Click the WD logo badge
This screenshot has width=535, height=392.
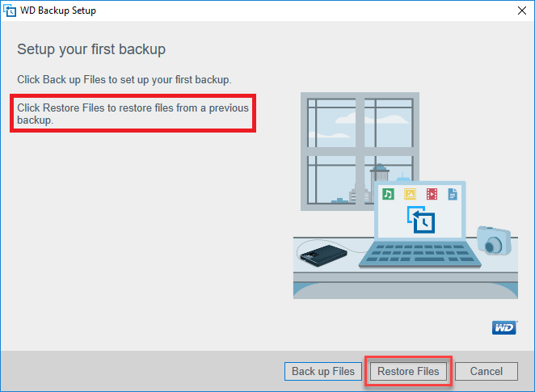[504, 328]
